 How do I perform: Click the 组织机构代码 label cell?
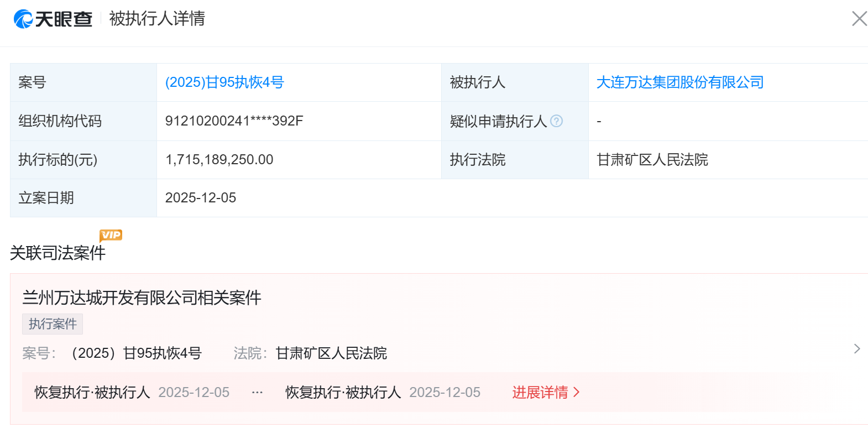pos(83,121)
